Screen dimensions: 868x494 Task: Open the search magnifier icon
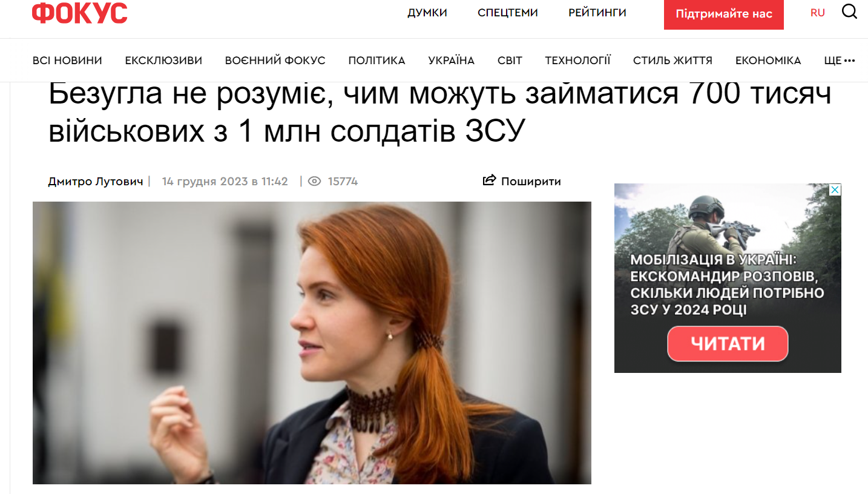pyautogui.click(x=849, y=12)
